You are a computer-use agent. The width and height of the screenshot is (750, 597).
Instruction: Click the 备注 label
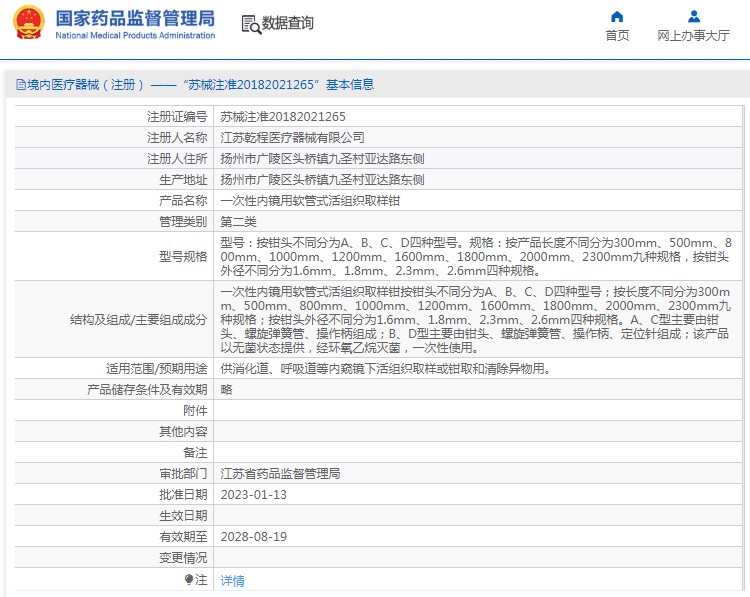pos(195,453)
